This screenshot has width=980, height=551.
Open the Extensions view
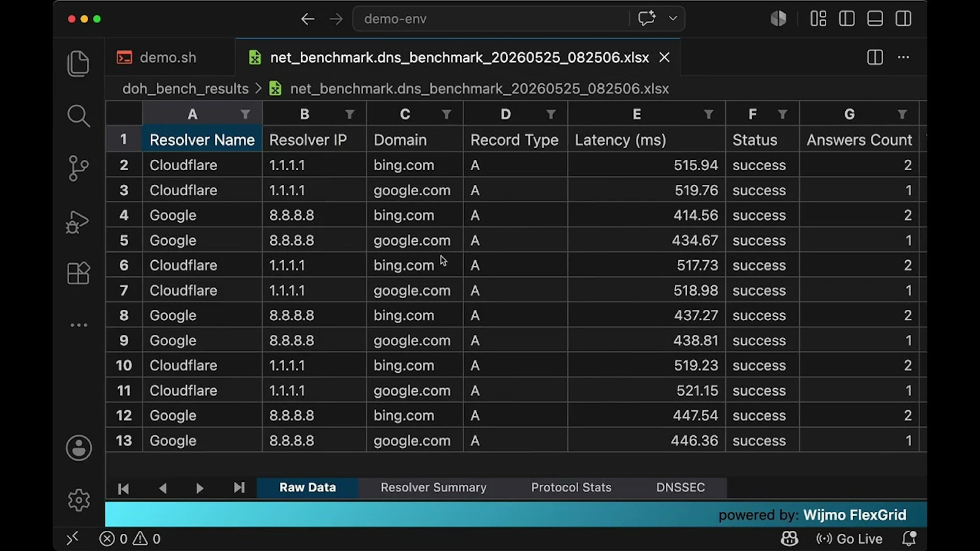click(x=78, y=273)
